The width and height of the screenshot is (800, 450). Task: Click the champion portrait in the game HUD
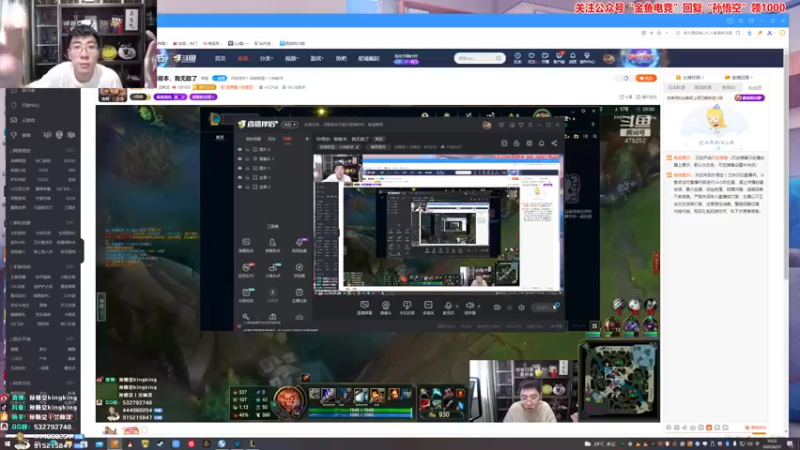288,401
